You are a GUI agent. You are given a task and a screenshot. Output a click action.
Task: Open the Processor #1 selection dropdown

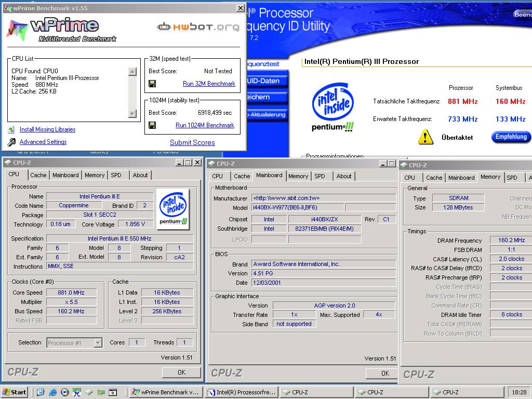pos(98,343)
